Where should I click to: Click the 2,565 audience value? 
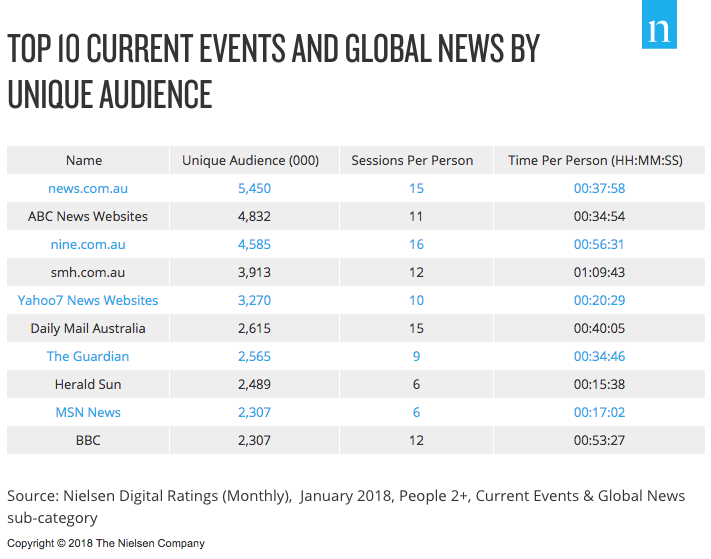point(254,357)
